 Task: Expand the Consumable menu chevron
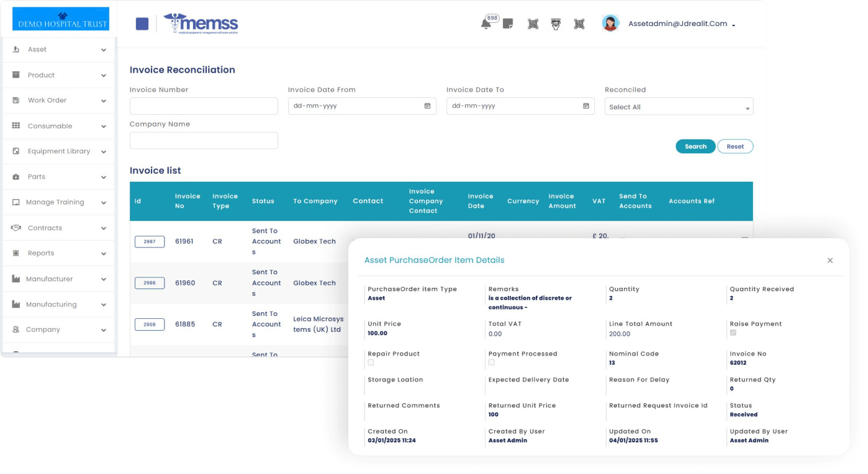click(104, 127)
